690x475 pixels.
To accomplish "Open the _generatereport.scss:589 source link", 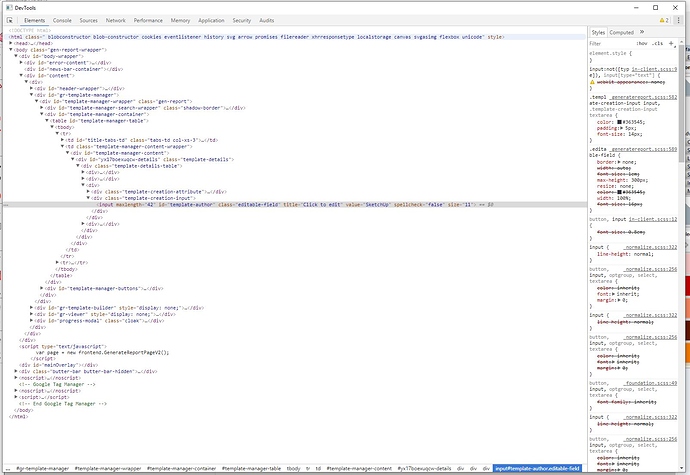I will coord(644,149).
